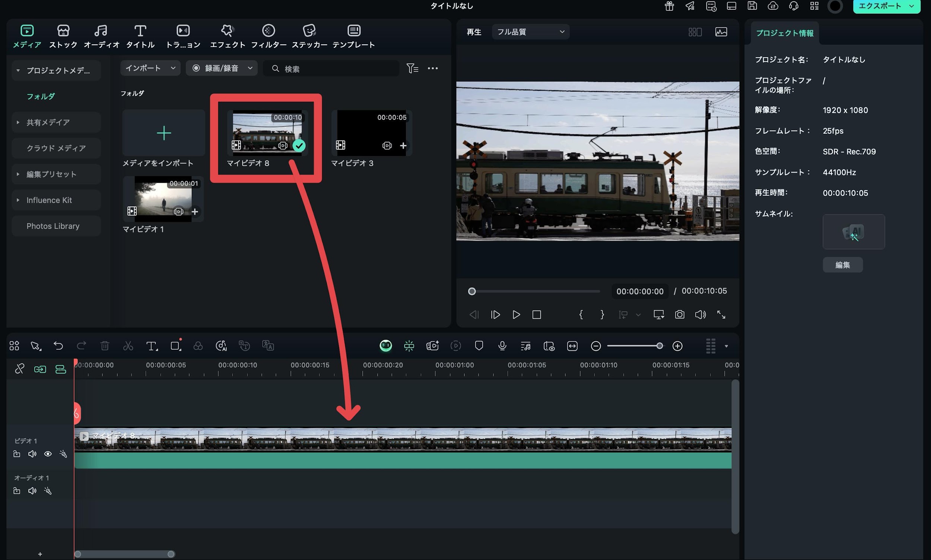931x560 pixels.
Task: Add マイビデオ 1 to timeline with plus
Action: 195,212
